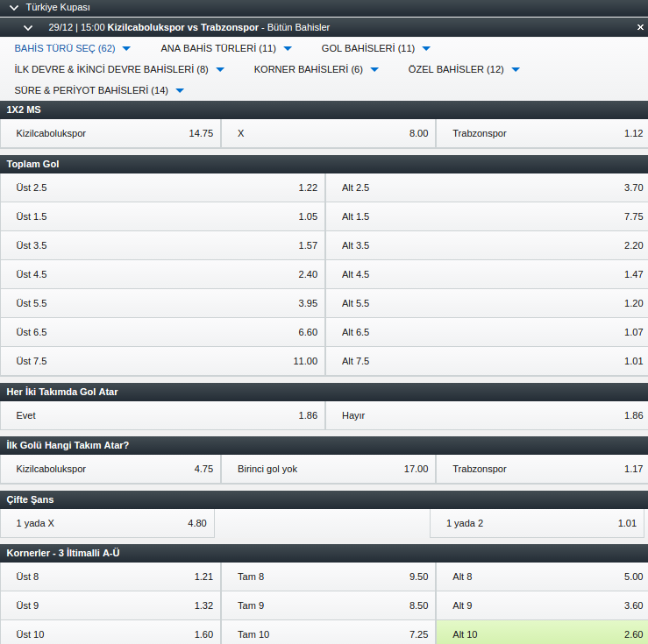Select 1 yada X at 4.80
The image size is (648, 644).
(x=108, y=523)
